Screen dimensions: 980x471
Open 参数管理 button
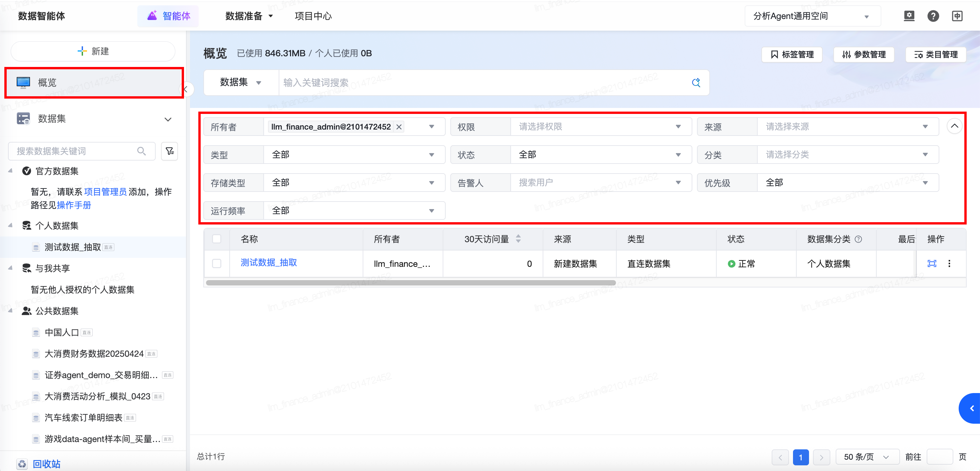click(x=864, y=54)
